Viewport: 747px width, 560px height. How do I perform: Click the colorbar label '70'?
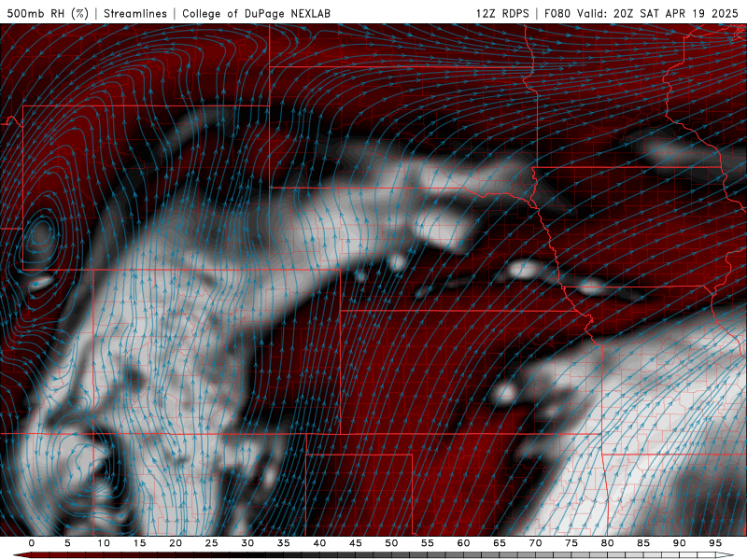[x=535, y=543]
